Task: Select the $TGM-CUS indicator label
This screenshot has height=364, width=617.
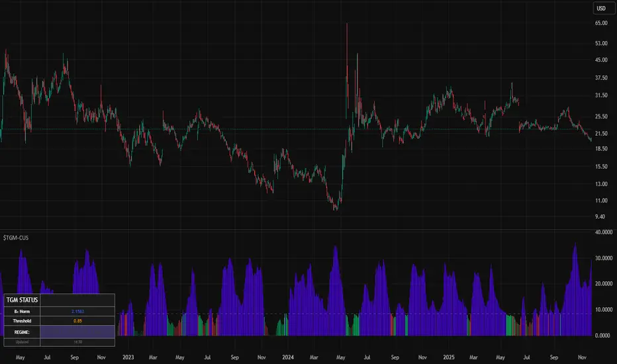Action: click(16, 238)
